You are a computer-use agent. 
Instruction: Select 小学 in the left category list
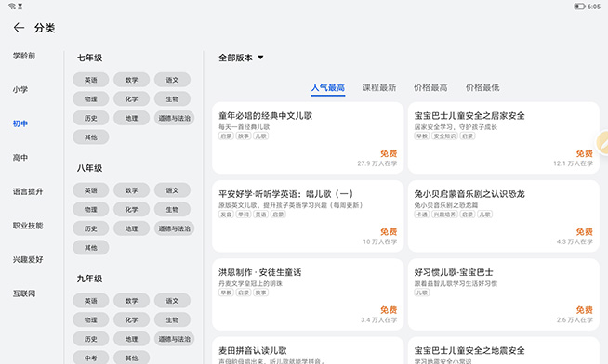click(20, 89)
